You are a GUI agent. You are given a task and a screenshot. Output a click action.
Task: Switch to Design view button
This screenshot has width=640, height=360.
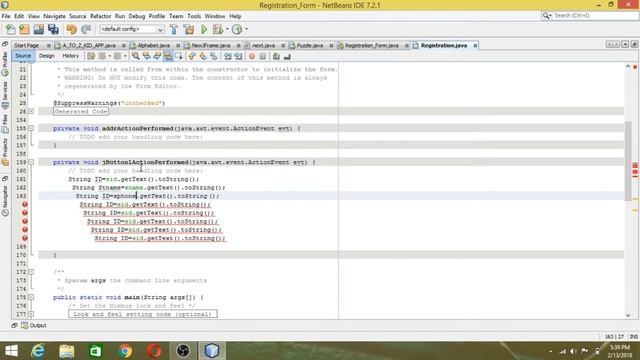47,56
